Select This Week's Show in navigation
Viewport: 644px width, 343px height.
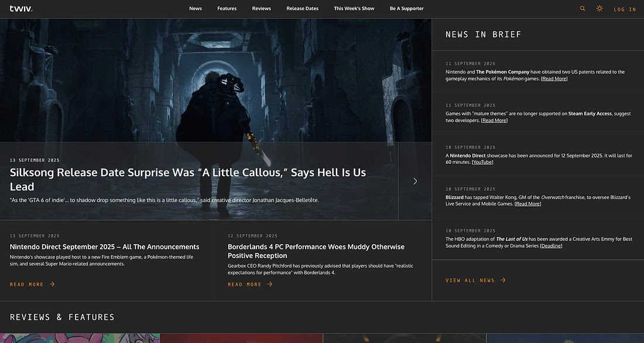tap(354, 9)
